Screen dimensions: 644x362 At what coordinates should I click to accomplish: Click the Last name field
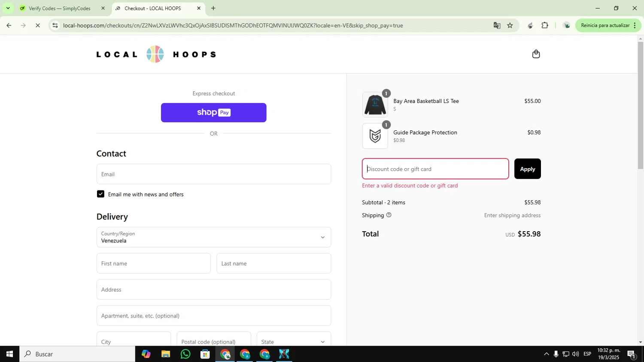tap(273, 263)
